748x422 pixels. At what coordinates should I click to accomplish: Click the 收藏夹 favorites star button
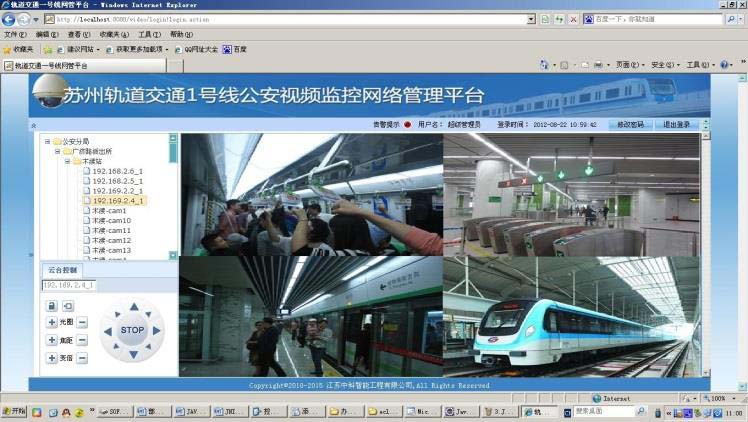coord(19,50)
